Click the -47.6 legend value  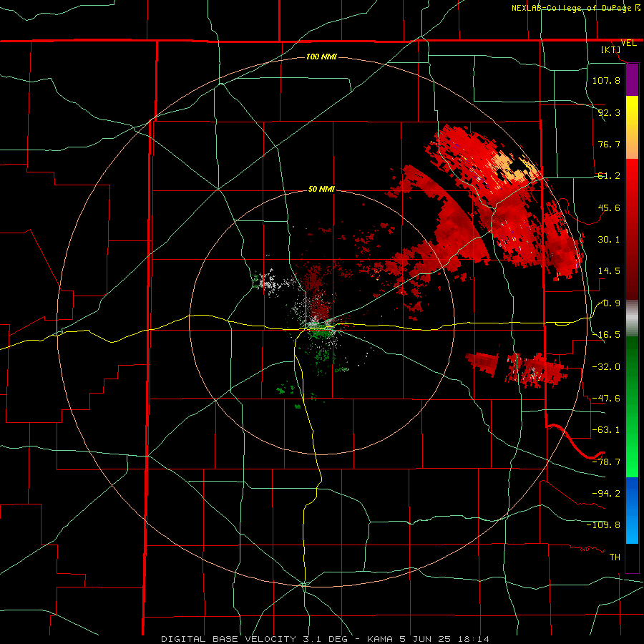606,399
